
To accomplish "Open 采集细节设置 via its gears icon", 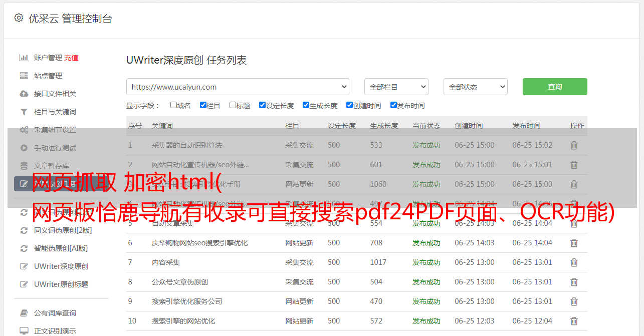I will click(24, 130).
